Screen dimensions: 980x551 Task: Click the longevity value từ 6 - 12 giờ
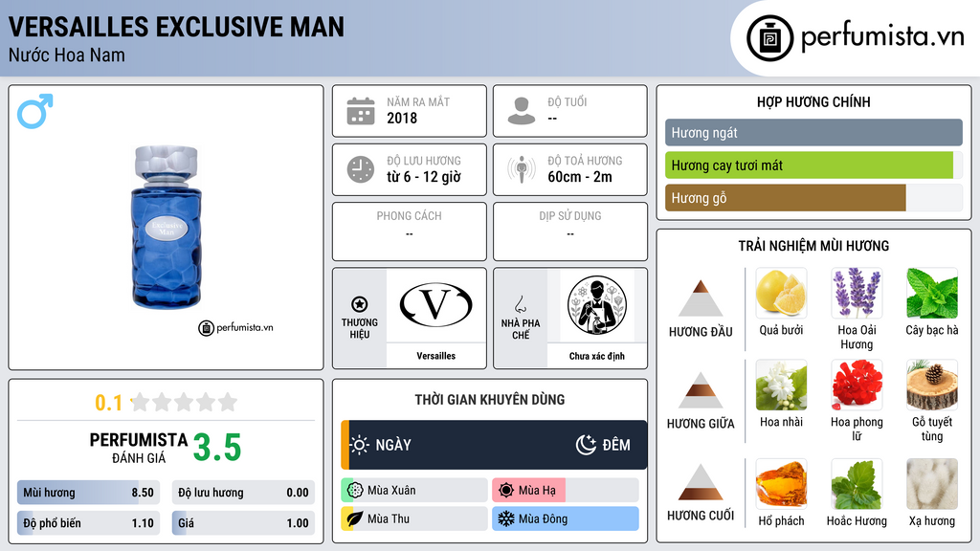pos(424,177)
